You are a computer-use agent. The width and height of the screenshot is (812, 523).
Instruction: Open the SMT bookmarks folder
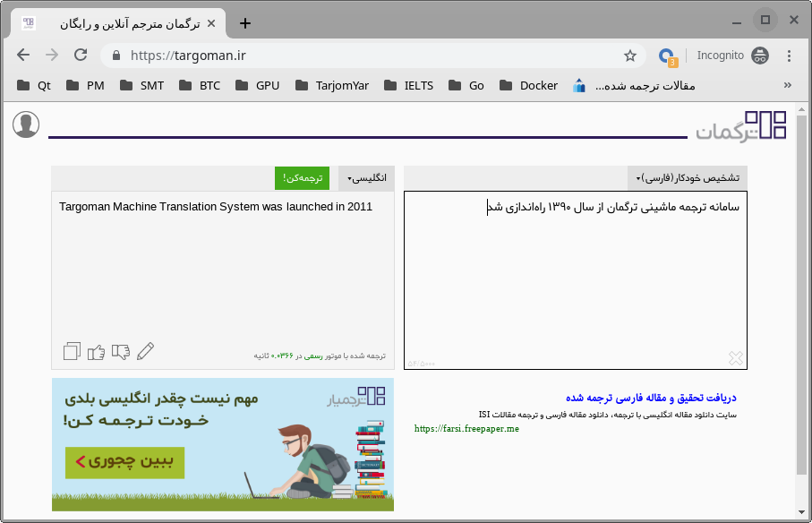[141, 85]
